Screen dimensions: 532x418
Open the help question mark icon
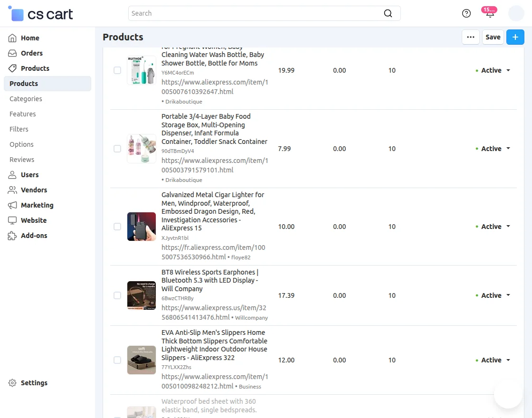(x=466, y=13)
